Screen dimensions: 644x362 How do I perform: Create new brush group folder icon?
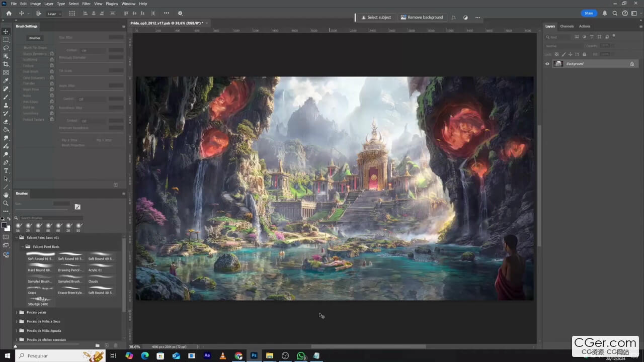pyautogui.click(x=97, y=345)
